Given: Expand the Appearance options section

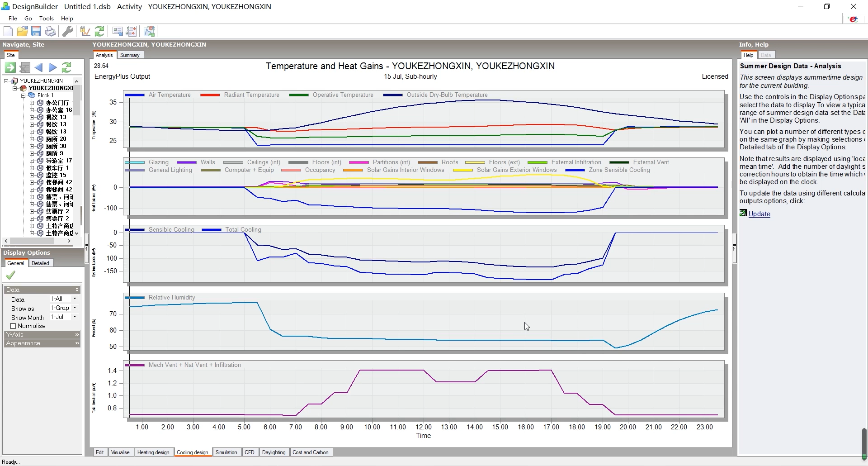Looking at the screenshot, I should click(42, 343).
